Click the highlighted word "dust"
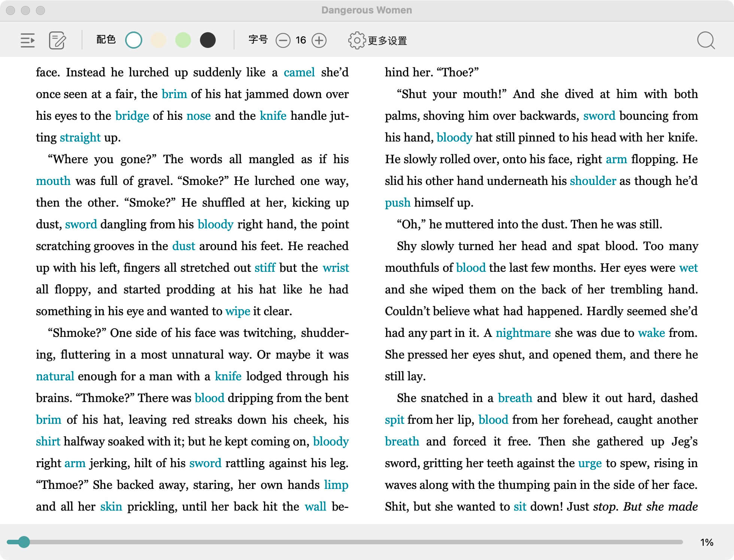 click(x=183, y=246)
